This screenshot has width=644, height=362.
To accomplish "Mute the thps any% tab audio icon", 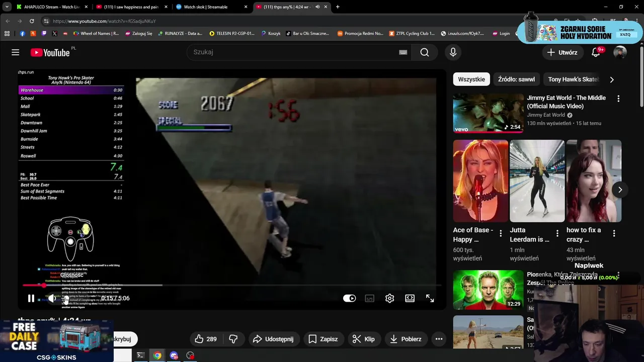I will point(317,7).
